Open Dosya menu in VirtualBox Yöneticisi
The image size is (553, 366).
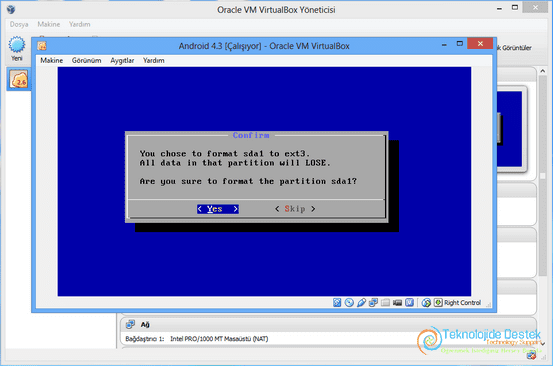(x=19, y=24)
